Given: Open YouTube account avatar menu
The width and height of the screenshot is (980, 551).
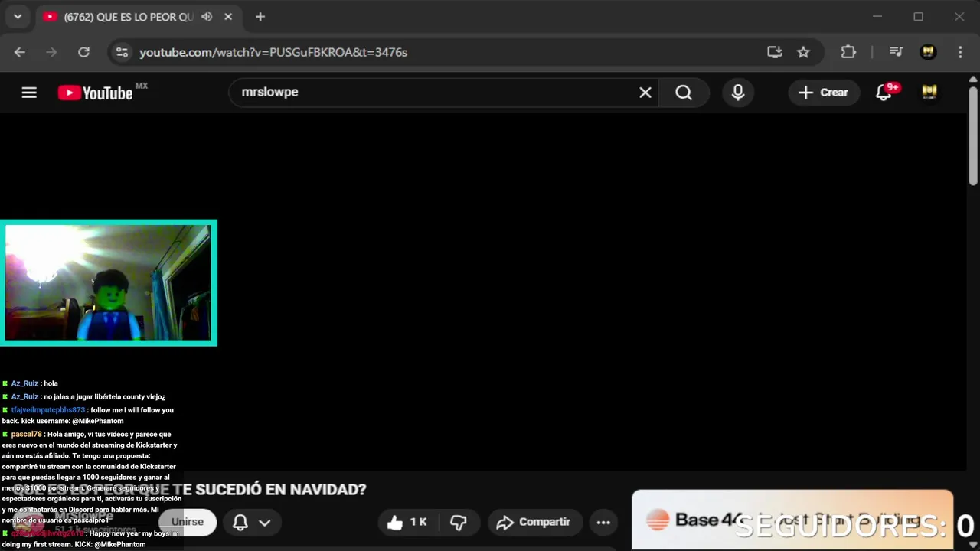Looking at the screenshot, I should (929, 92).
